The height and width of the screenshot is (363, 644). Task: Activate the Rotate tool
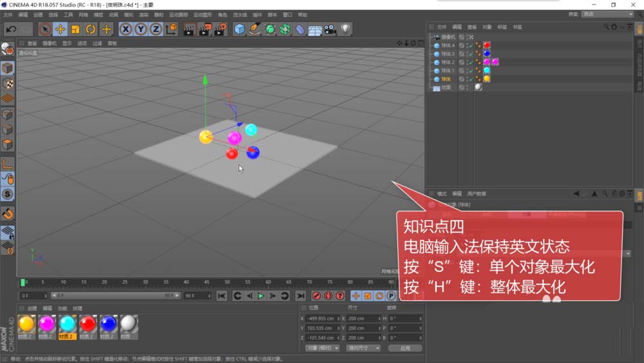pos(90,29)
